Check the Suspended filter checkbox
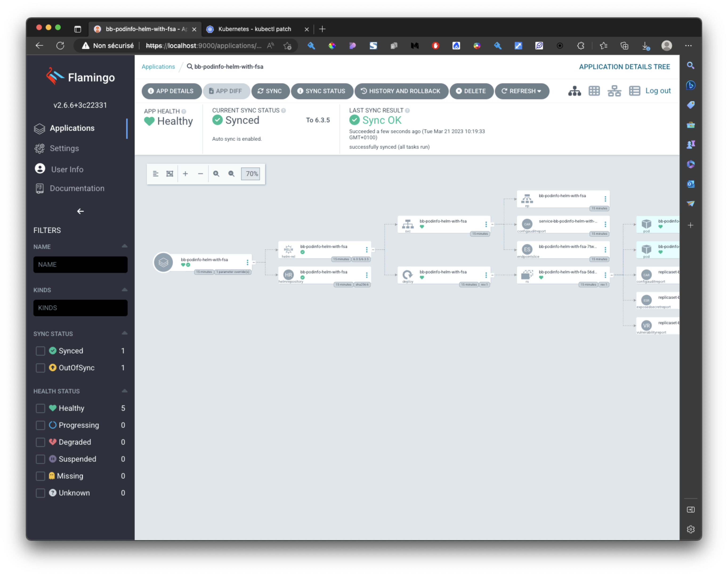 tap(40, 459)
